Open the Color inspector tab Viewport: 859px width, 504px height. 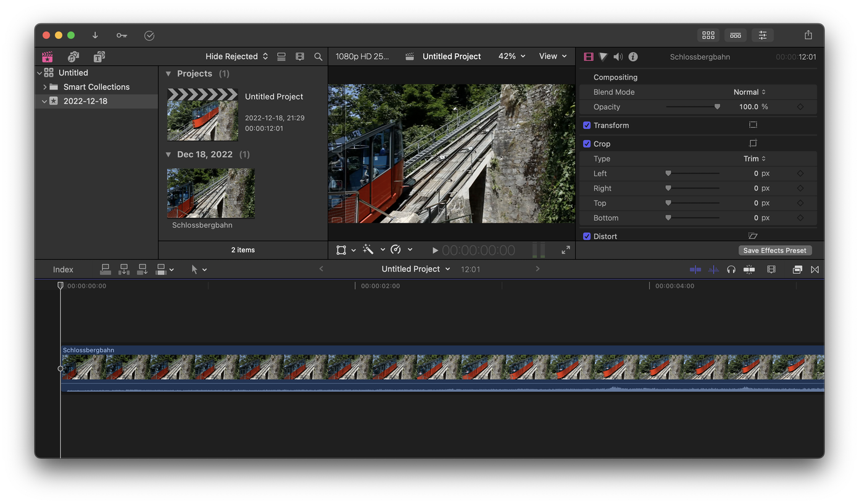603,57
